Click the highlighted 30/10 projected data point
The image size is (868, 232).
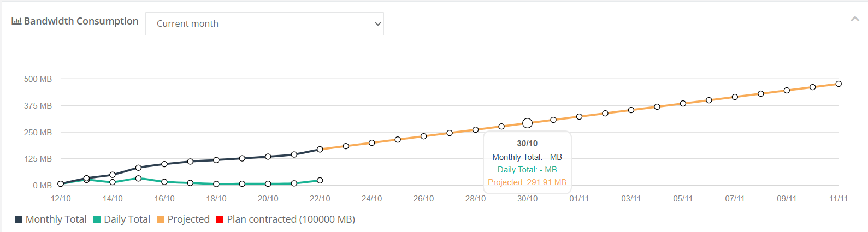[527, 123]
